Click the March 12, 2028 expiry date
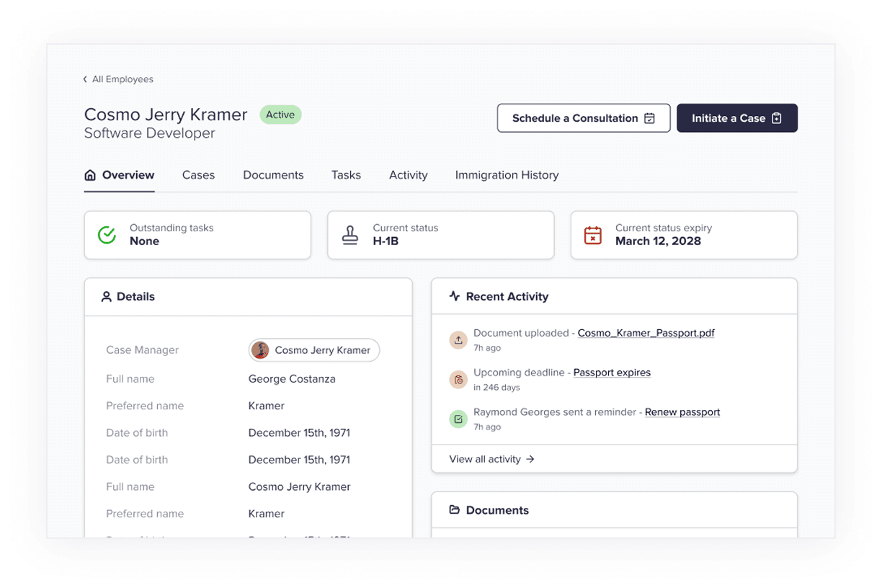The width and height of the screenshot is (882, 588). click(x=658, y=241)
